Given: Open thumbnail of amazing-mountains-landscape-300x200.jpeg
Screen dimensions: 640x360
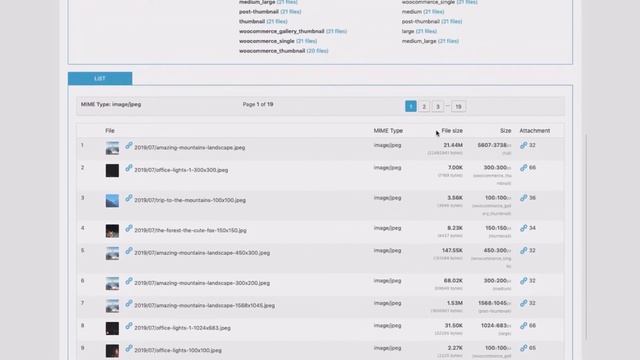Looking at the screenshot, I should click(112, 283).
